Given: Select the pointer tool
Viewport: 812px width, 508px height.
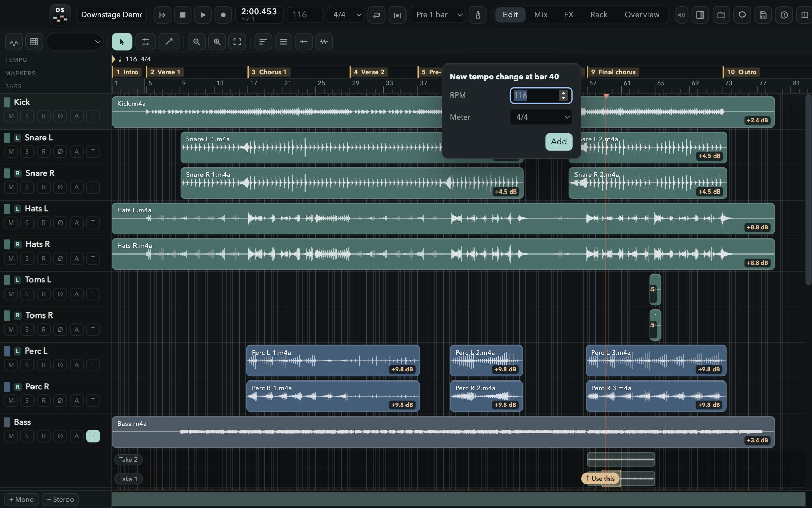Looking at the screenshot, I should 122,42.
